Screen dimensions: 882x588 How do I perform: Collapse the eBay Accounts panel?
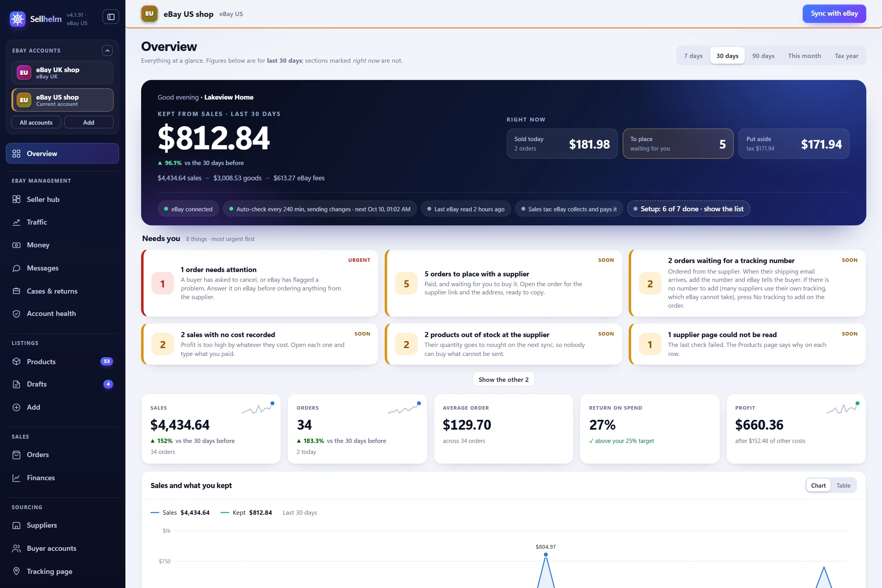coord(107,51)
